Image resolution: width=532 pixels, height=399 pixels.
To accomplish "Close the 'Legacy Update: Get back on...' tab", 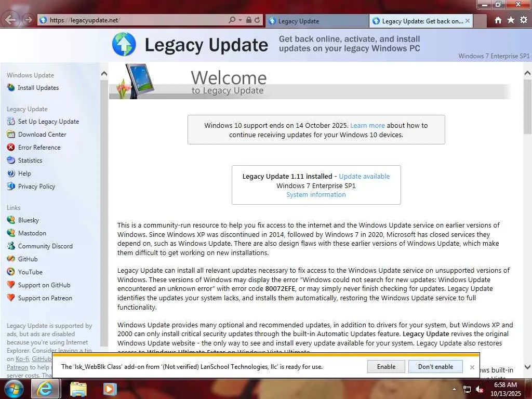I will [x=468, y=21].
